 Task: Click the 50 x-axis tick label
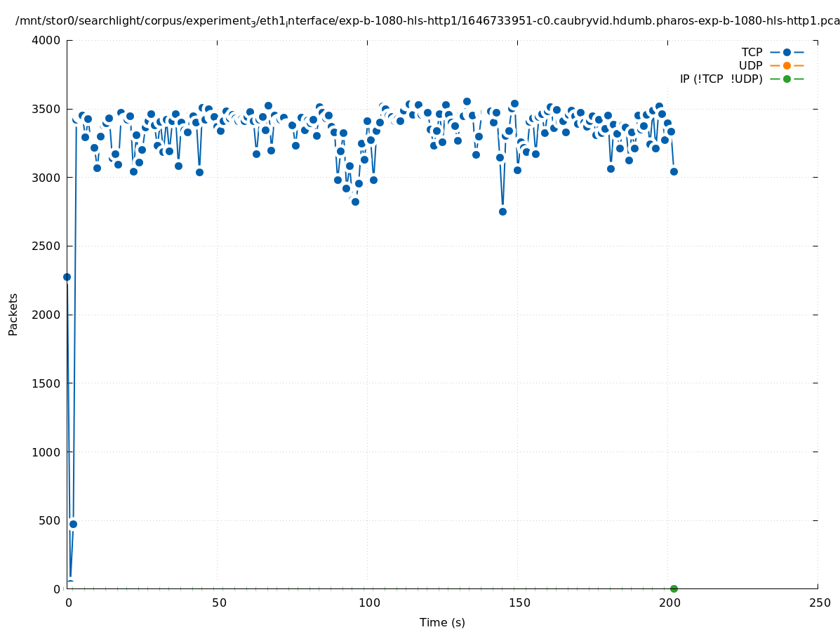[219, 603]
